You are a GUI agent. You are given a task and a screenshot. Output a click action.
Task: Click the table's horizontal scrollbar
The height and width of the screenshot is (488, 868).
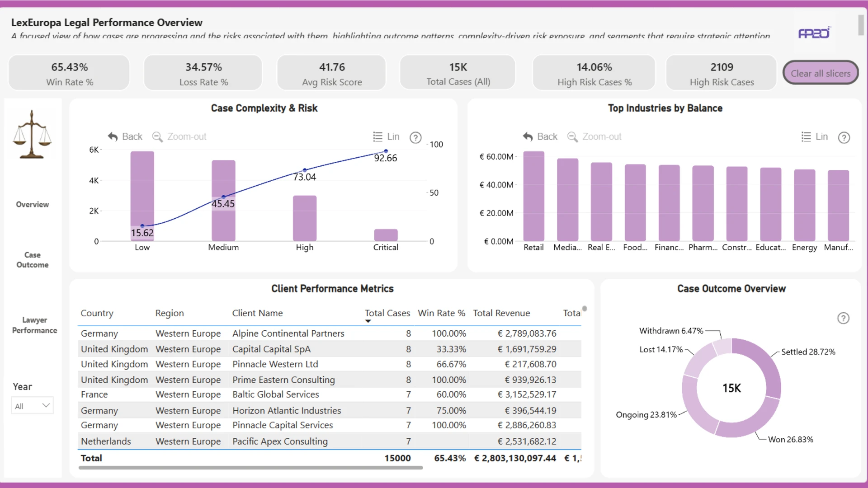click(250, 468)
